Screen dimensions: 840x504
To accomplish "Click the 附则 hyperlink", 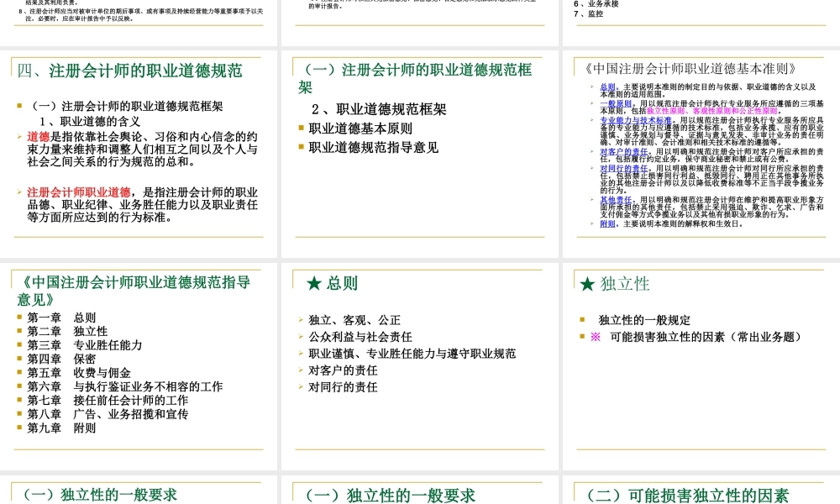I will pyautogui.click(x=607, y=223).
